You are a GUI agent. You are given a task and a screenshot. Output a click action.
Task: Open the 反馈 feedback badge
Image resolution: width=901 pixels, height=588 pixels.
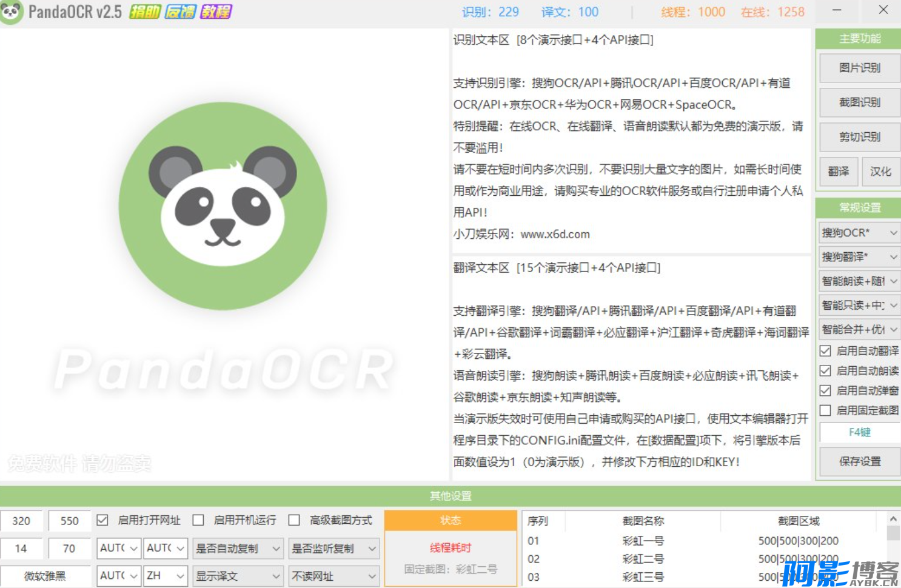pyautogui.click(x=180, y=12)
